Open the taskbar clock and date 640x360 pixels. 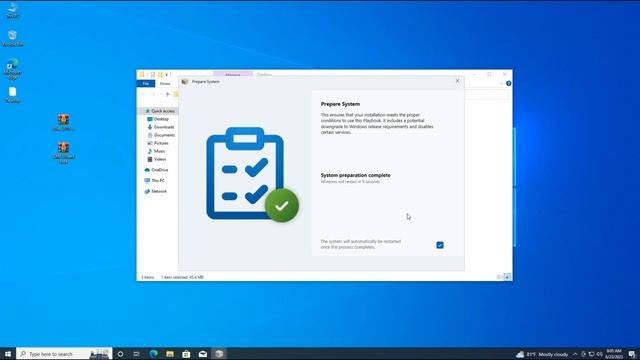(x=613, y=354)
